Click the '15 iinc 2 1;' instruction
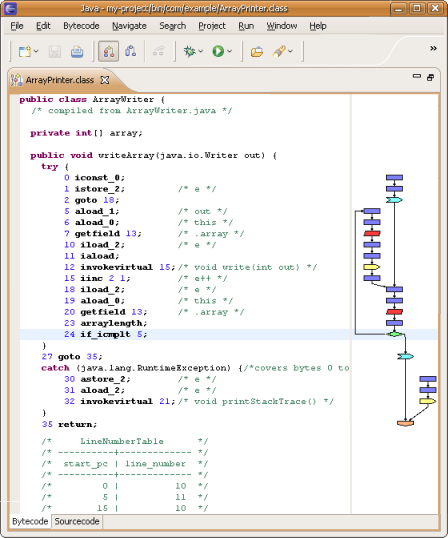 tap(97, 278)
